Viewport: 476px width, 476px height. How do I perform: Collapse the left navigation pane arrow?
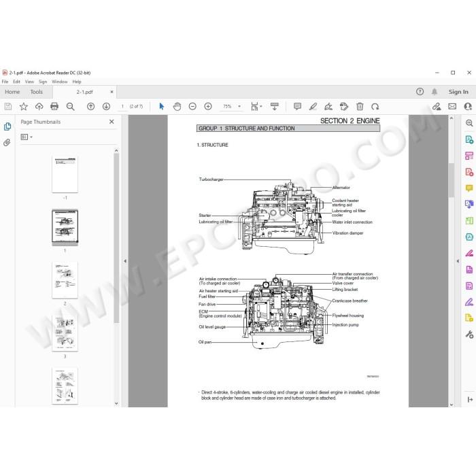125,261
